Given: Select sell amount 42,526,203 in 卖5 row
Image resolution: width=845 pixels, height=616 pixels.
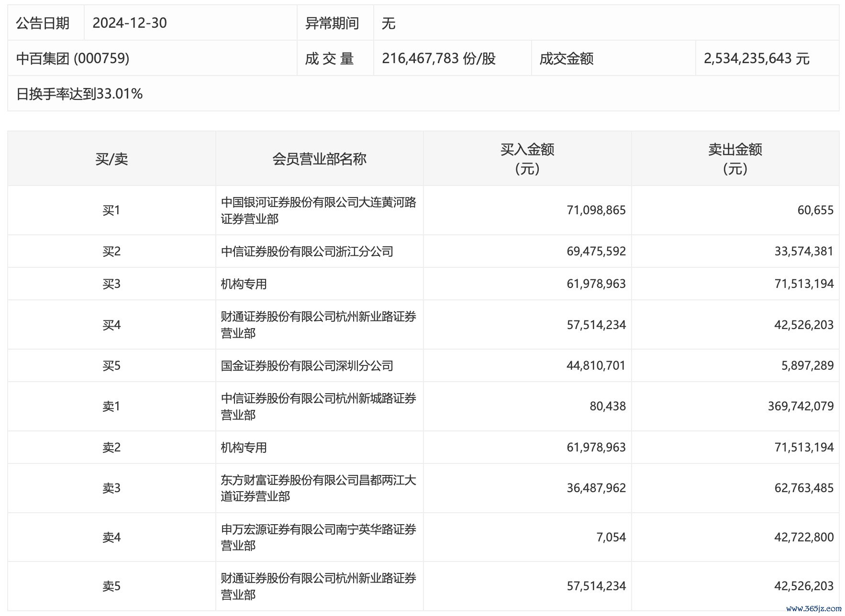Looking at the screenshot, I should pos(804,586).
